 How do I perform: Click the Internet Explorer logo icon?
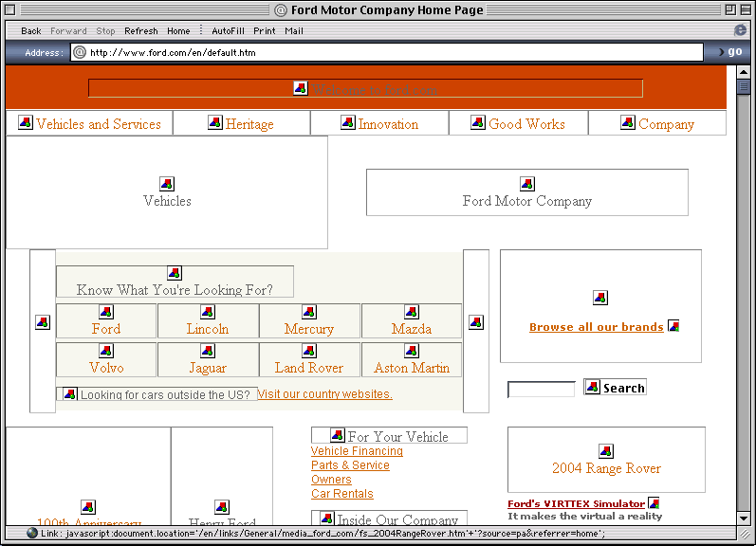coord(740,30)
